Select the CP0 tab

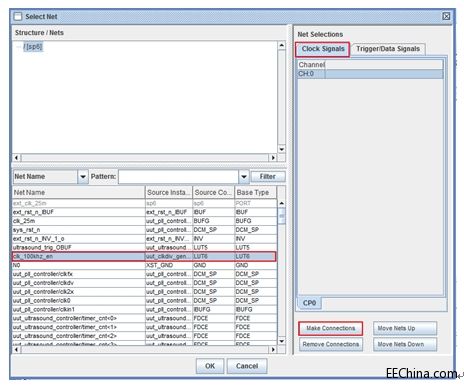309,303
